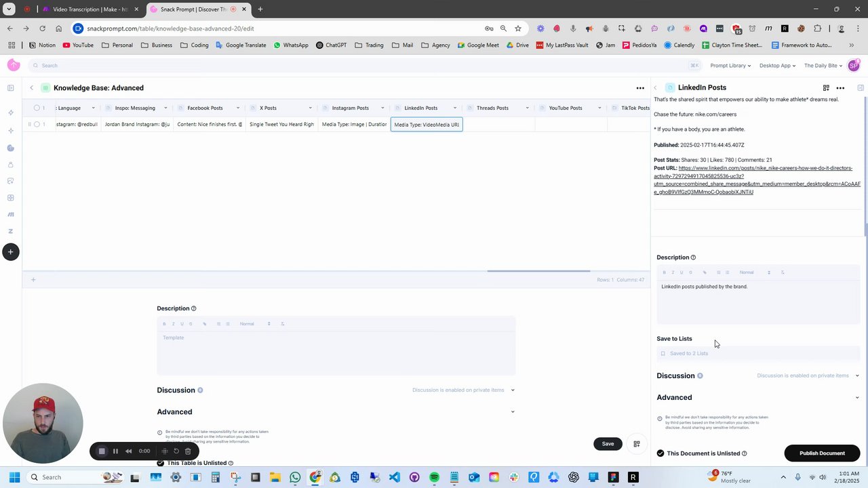The image size is (868, 488).
Task: Click the pink Snack Prompt logo icon
Action: [x=14, y=65]
